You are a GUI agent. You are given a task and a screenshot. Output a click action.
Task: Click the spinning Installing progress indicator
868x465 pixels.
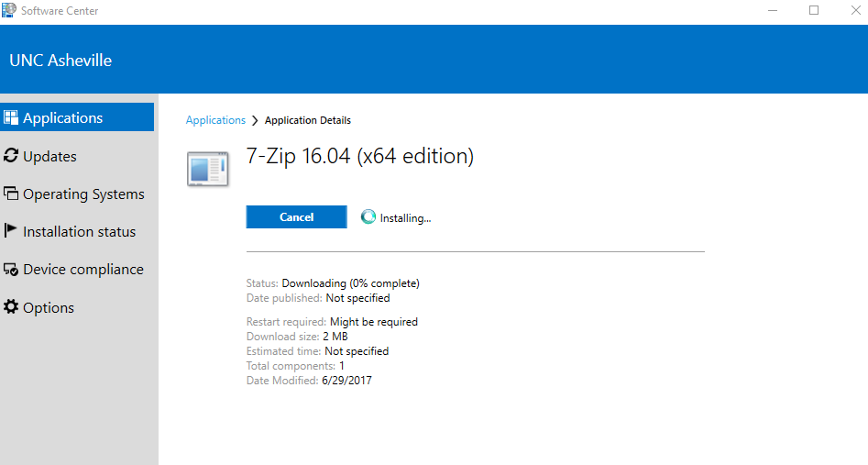tap(368, 217)
